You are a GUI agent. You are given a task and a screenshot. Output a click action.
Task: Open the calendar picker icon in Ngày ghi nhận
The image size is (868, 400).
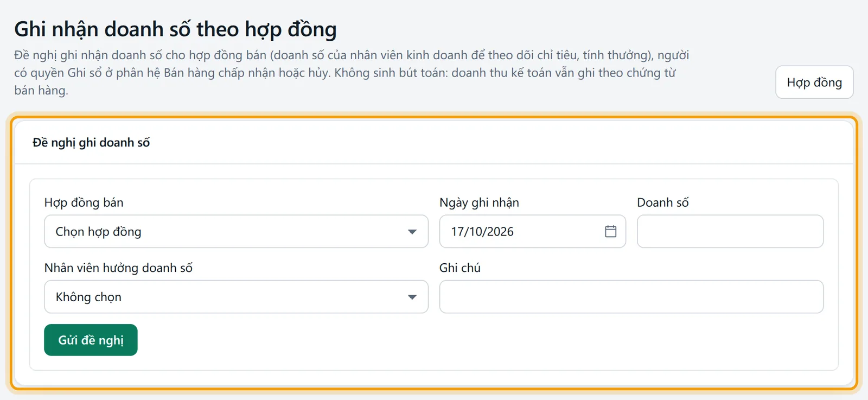[610, 231]
